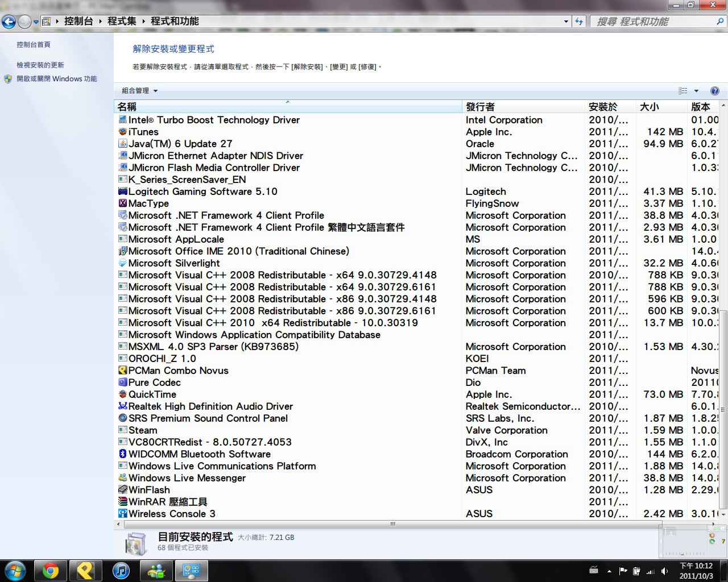Click the Pure Codec icon
This screenshot has height=582, width=728.
click(x=122, y=383)
